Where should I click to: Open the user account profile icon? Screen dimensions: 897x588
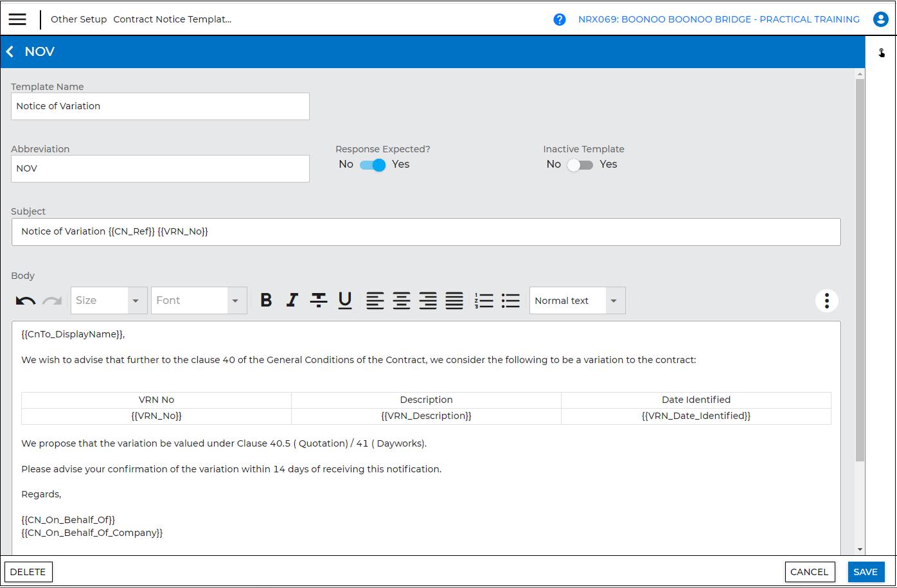point(880,19)
